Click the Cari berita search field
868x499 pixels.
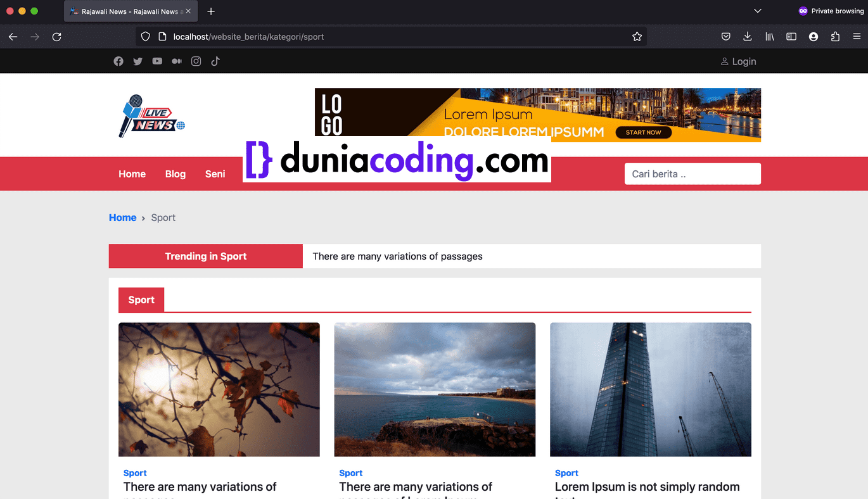[x=692, y=174]
